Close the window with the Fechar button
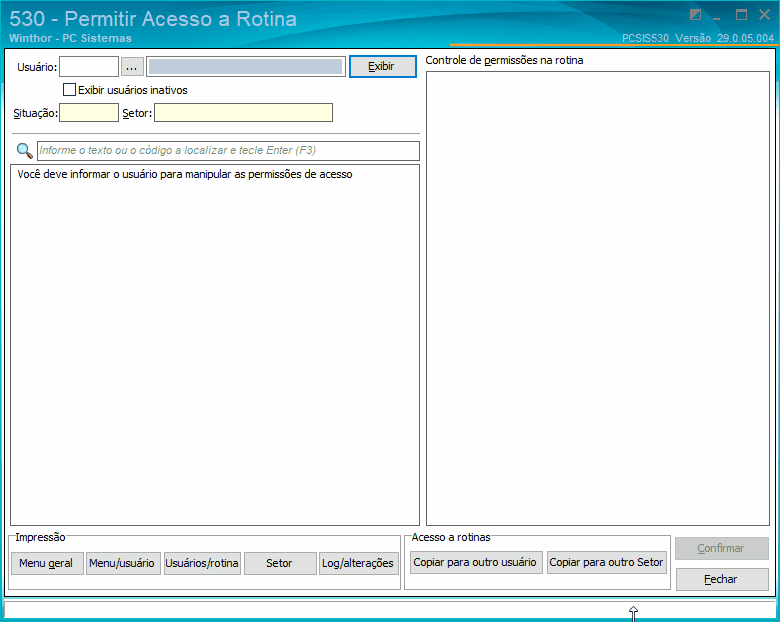 coord(722,579)
